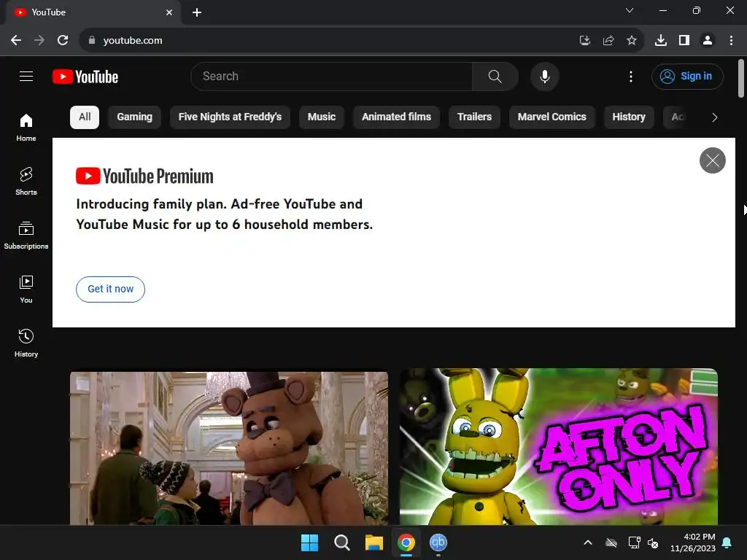
Task: Share this page from address bar
Action: tap(608, 41)
